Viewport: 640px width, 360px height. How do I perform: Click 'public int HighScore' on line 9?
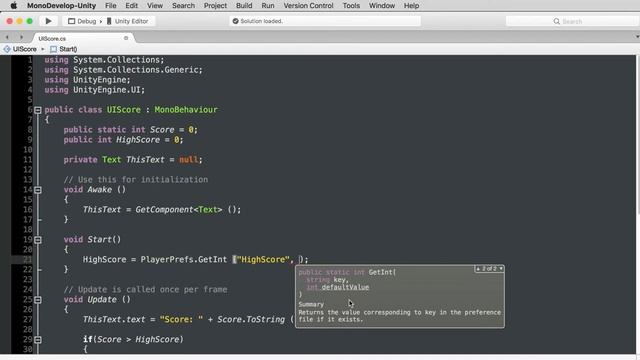(111, 140)
